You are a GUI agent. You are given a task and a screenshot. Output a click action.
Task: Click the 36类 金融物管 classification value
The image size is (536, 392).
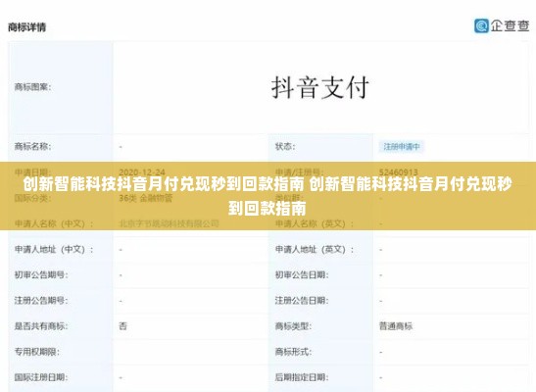point(145,198)
